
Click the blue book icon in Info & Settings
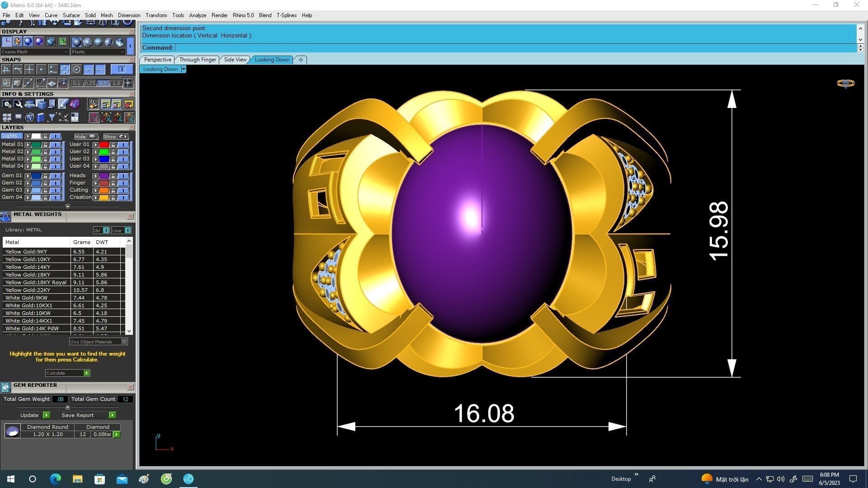[41, 117]
